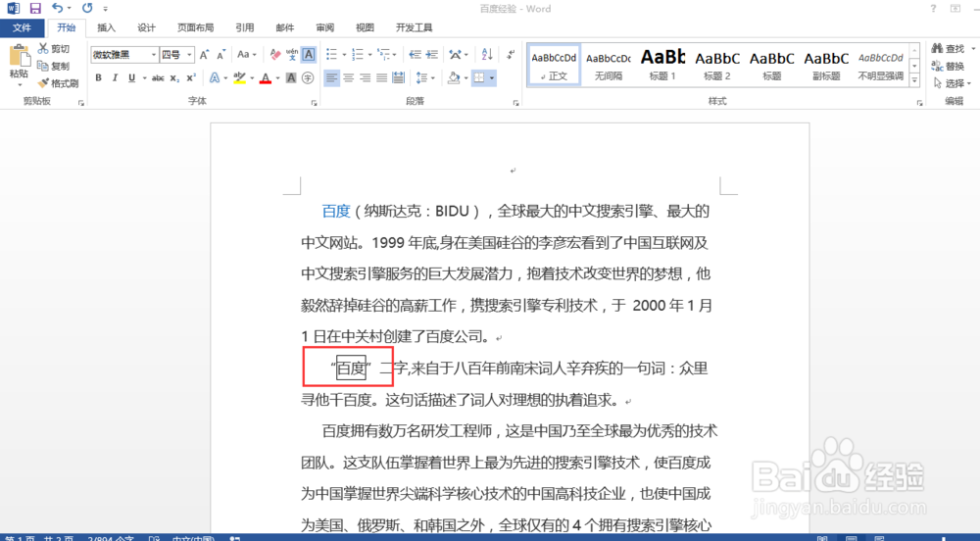Toggle show paragraph marks icon

(511, 55)
